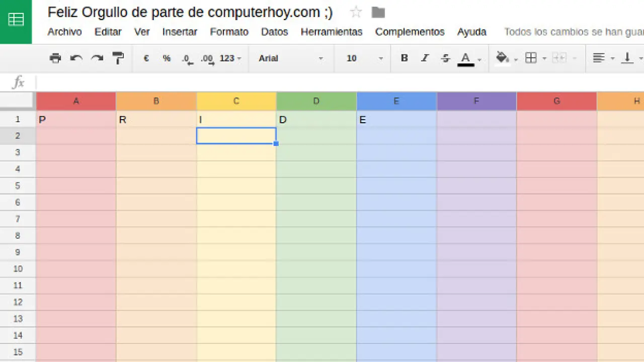Move document using folder icon
The width and height of the screenshot is (644, 362).
coord(378,13)
